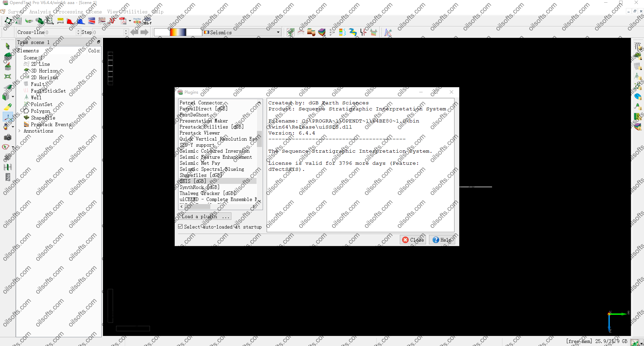
Task: Click Load a plugin button
Action: [205, 216]
